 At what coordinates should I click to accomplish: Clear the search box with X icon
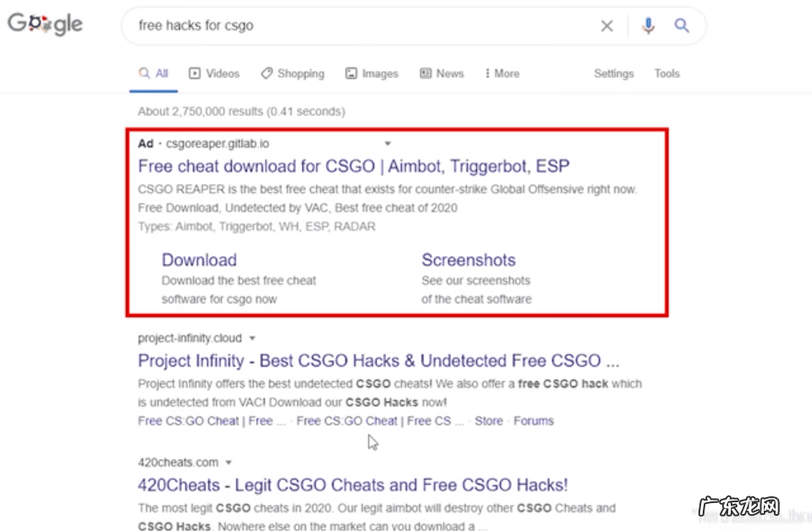(x=607, y=26)
